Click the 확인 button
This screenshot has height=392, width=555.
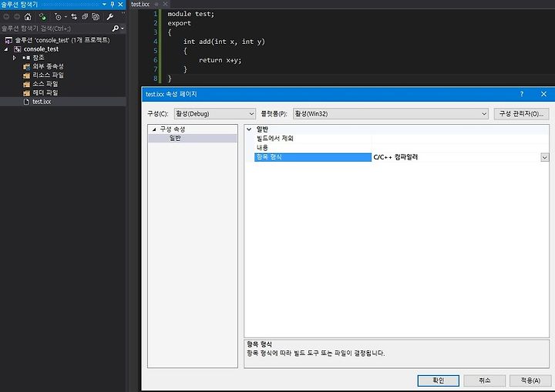click(438, 380)
